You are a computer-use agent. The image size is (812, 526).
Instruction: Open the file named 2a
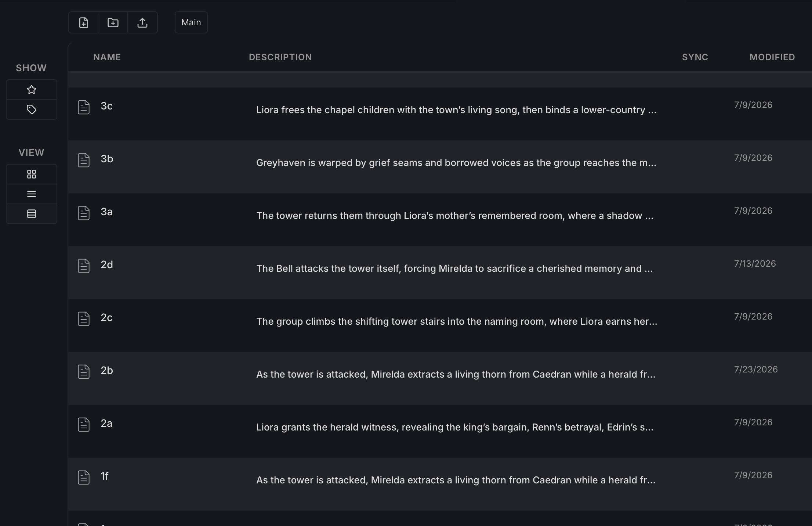click(x=106, y=424)
